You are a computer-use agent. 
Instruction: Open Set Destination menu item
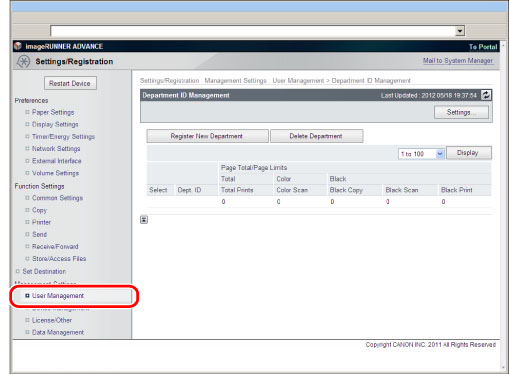(44, 271)
